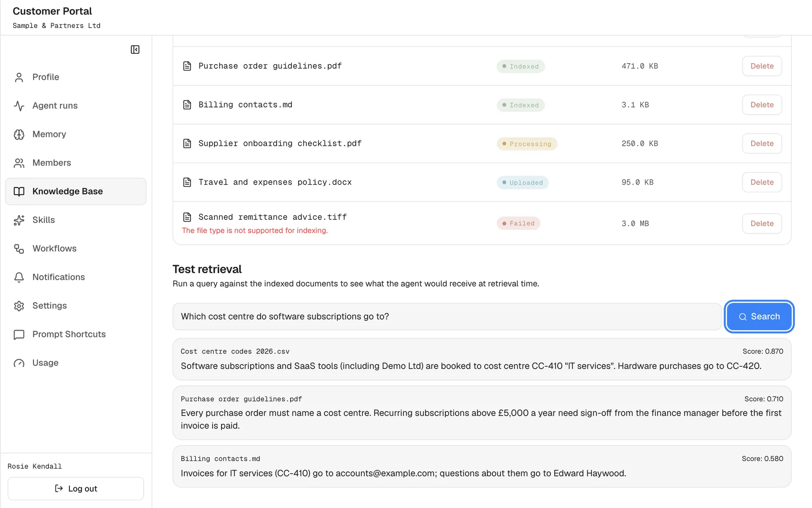Image resolution: width=812 pixels, height=508 pixels.
Task: Open the Workflows section label
Action: click(x=55, y=248)
